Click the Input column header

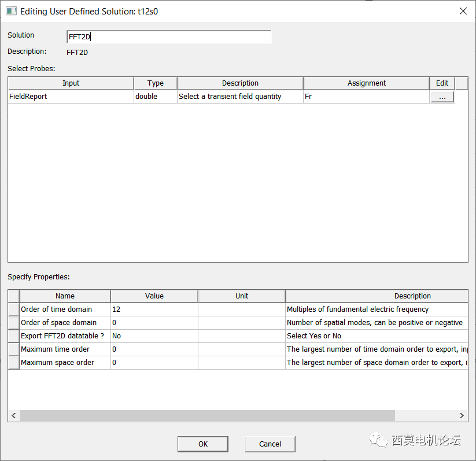(71, 83)
